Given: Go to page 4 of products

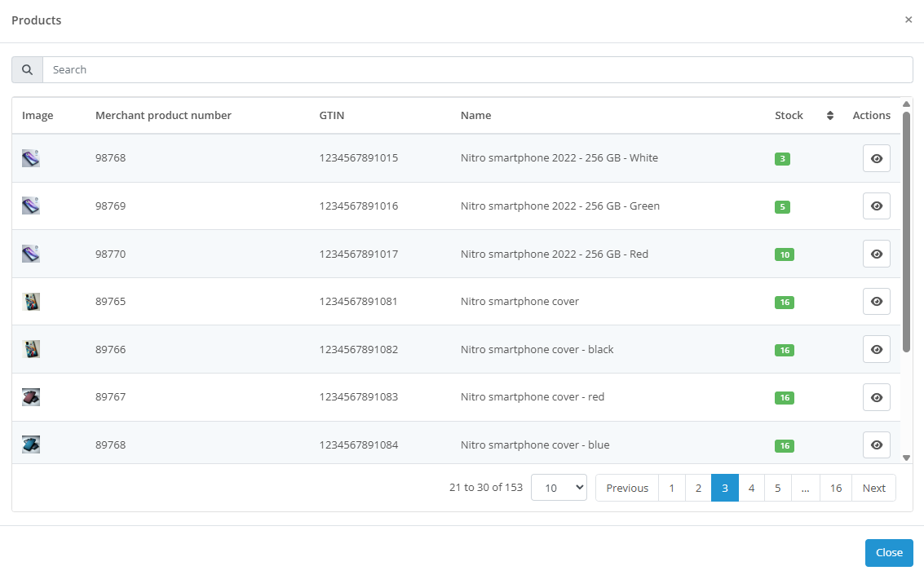Looking at the screenshot, I should coord(751,488).
